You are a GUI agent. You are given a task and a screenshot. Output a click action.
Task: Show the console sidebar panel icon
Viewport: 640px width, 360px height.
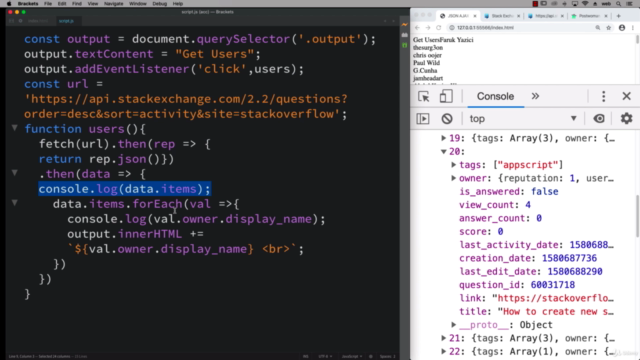click(x=422, y=119)
